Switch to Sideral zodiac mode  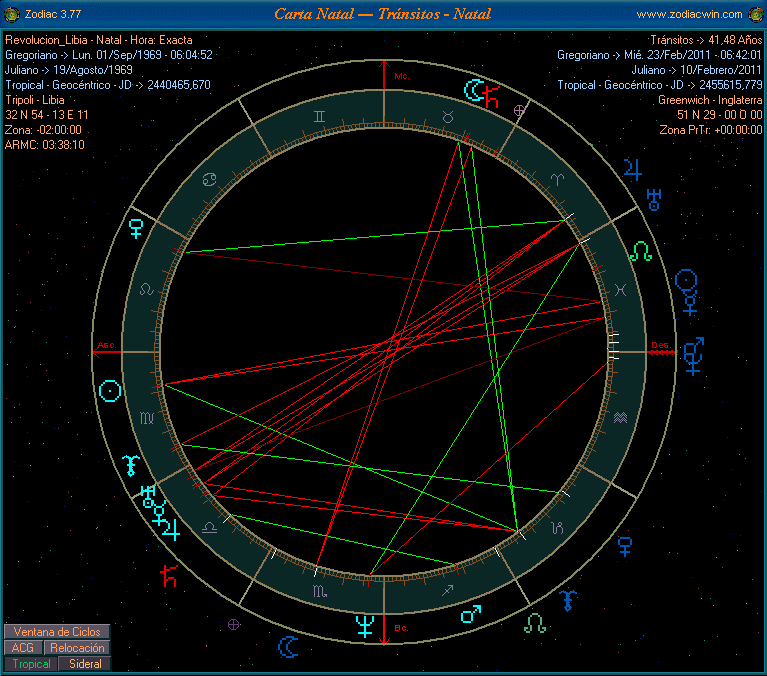point(85,664)
